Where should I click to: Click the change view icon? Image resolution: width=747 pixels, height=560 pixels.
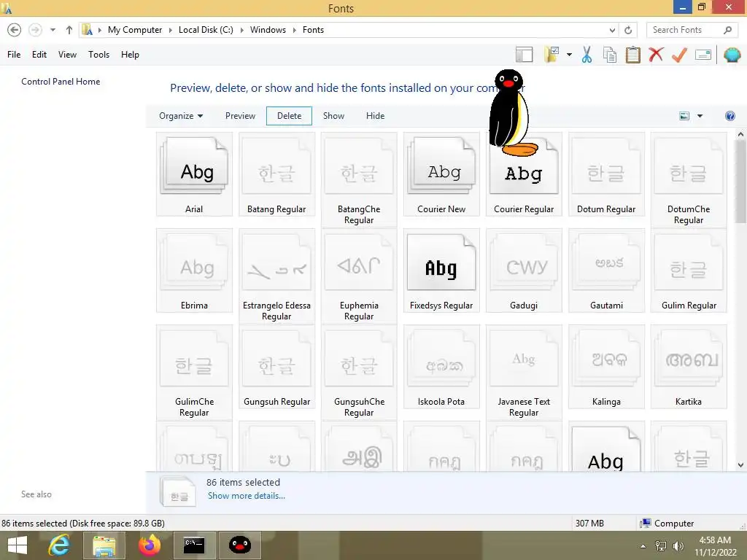click(684, 116)
